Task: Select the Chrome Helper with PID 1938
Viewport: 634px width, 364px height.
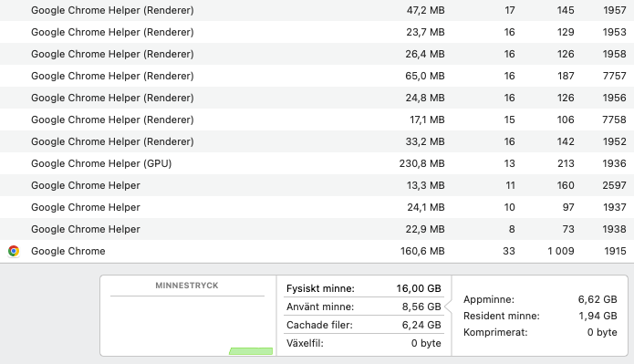Action: [x=317, y=229]
